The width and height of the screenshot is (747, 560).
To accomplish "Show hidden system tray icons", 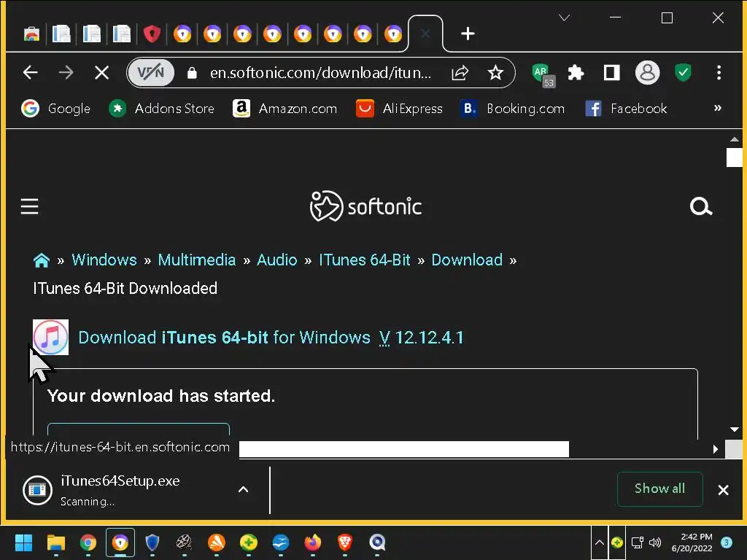I will click(600, 542).
